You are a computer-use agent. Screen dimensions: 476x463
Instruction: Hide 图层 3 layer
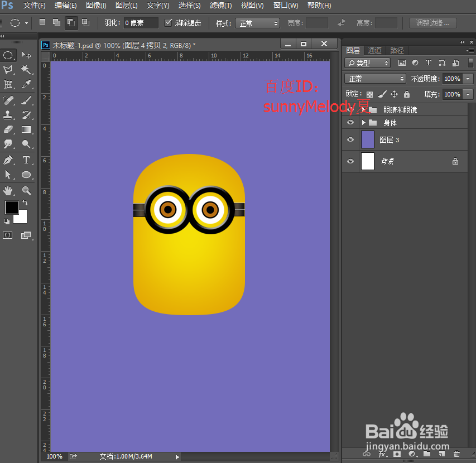tap(350, 139)
